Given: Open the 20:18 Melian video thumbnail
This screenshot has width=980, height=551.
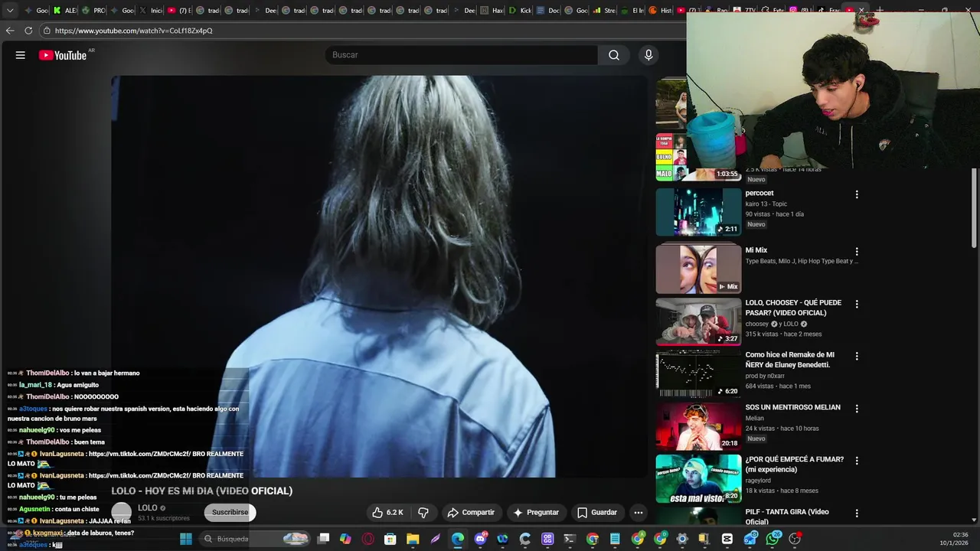Looking at the screenshot, I should click(698, 425).
